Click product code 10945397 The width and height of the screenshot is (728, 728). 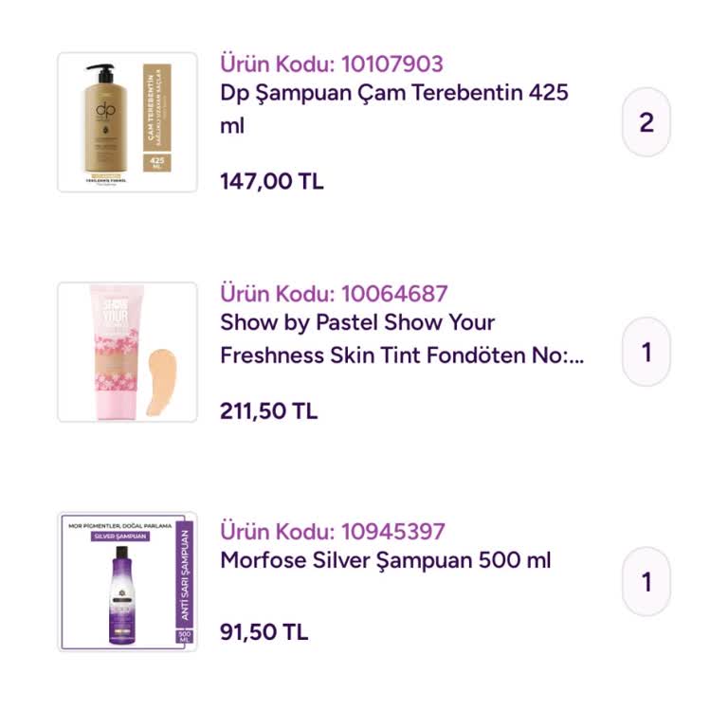click(x=333, y=531)
